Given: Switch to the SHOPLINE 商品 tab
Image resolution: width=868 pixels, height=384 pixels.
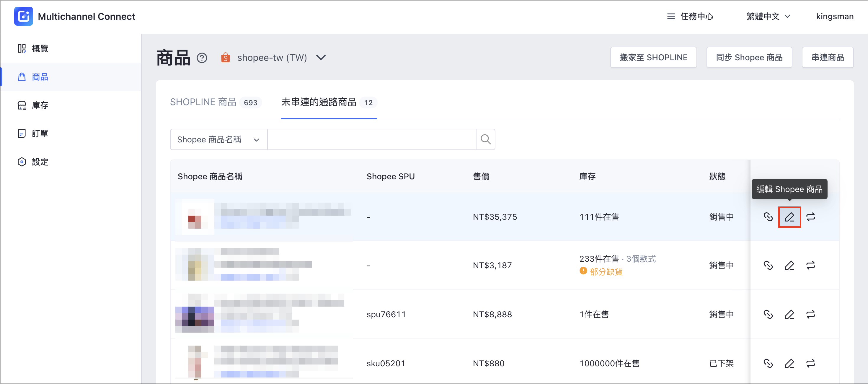Looking at the screenshot, I should click(x=216, y=102).
